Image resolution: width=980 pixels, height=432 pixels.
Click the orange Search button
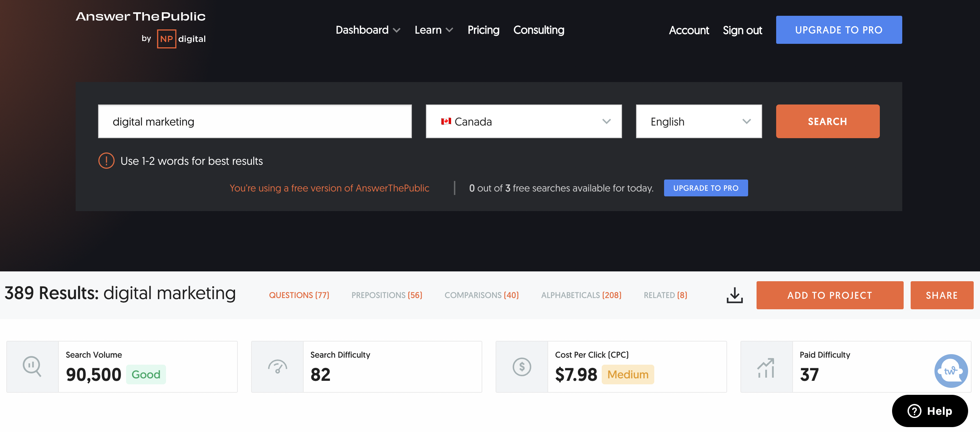827,122
